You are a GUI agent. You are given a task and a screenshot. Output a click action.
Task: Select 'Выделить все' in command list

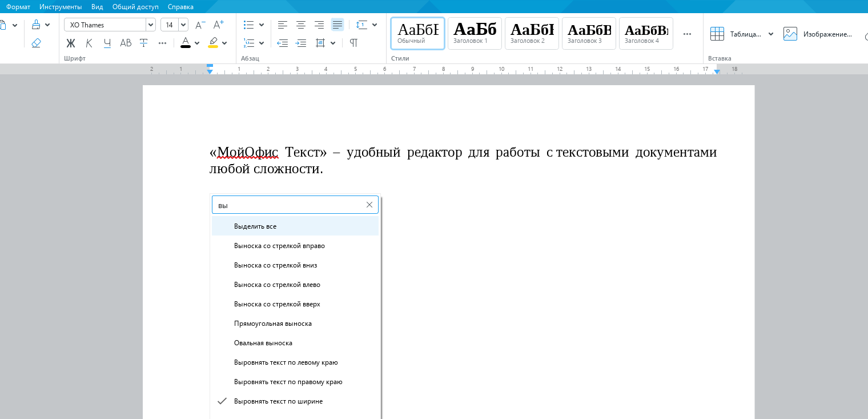[x=255, y=226]
